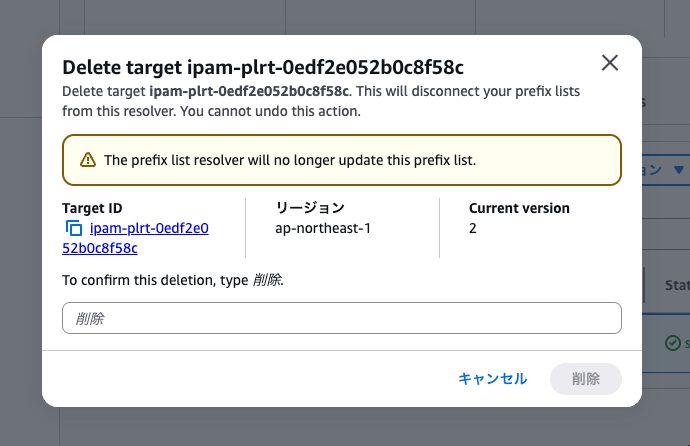Click the 'To confirm this deletion' instruction text
Image resolution: width=690 pixels, height=446 pixels.
(173, 280)
